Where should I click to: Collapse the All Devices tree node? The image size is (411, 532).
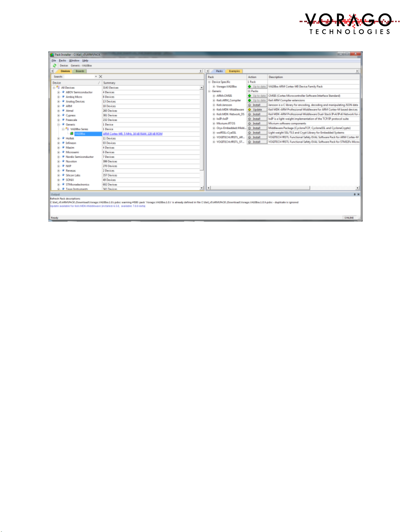coord(54,88)
